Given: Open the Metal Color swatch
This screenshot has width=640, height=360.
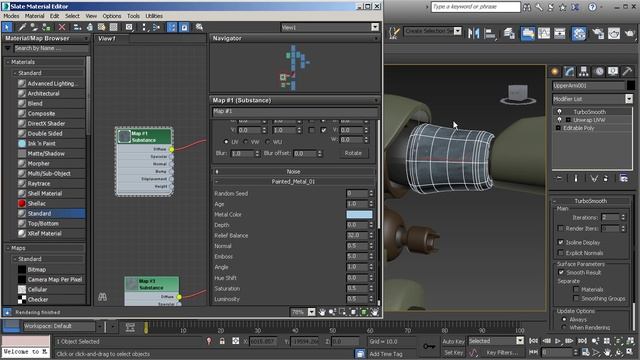Looking at the screenshot, I should (359, 214).
